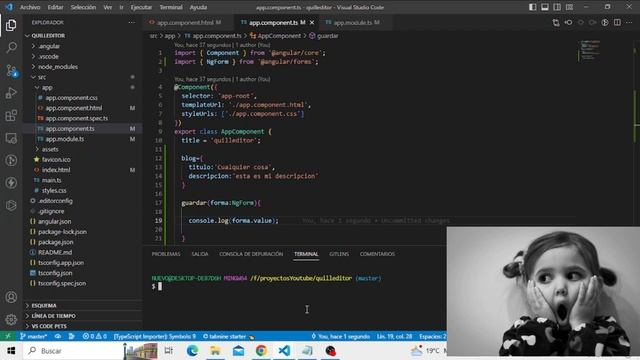Expand the .angular folder
This screenshot has height=360, width=640.
click(x=49, y=46)
